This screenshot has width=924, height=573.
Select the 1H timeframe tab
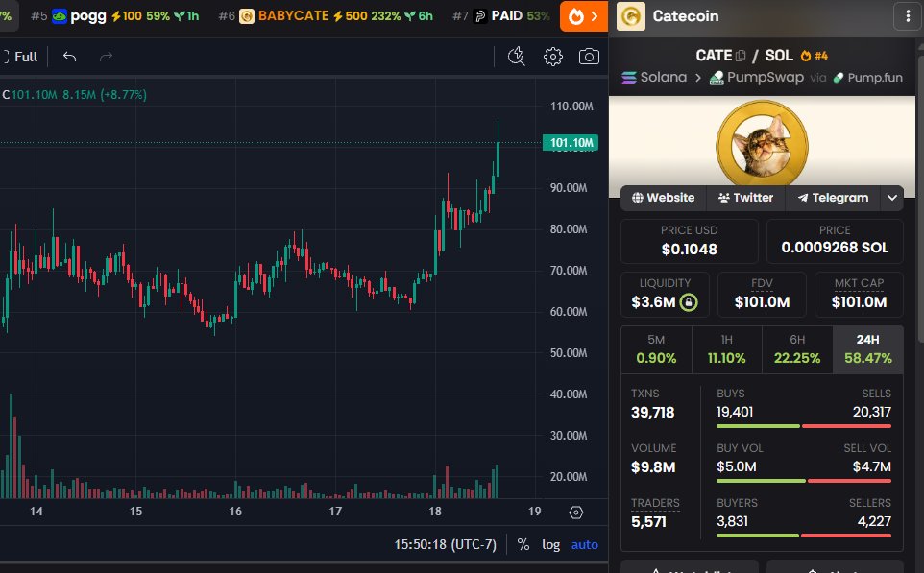point(726,349)
